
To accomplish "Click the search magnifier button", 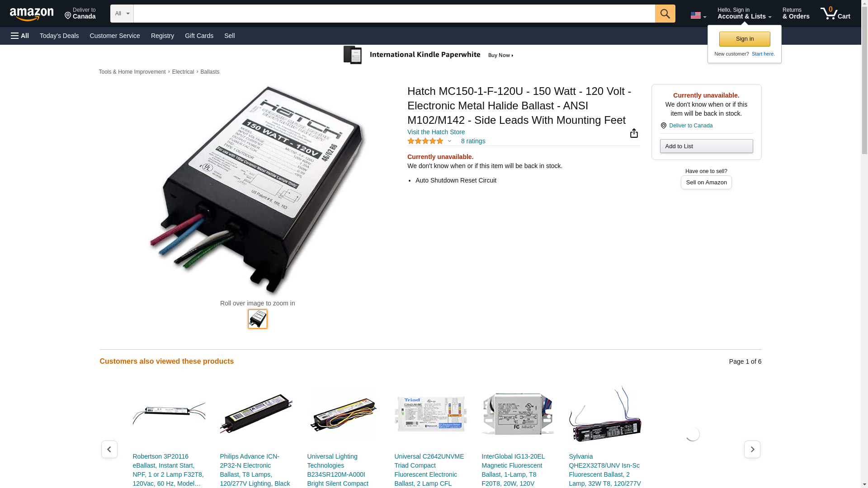I will [x=665, y=14].
